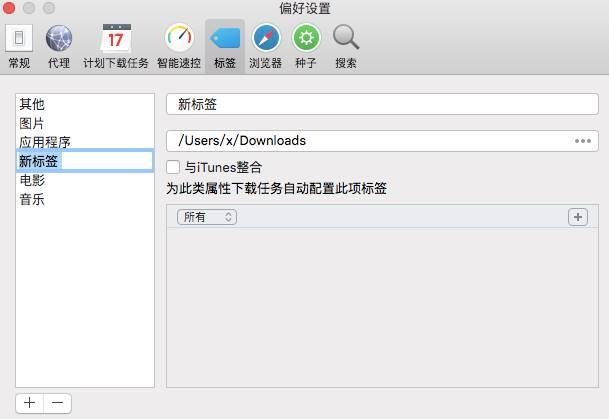
Task: Select the 新标签 row being edited in the list
Action: [85, 161]
